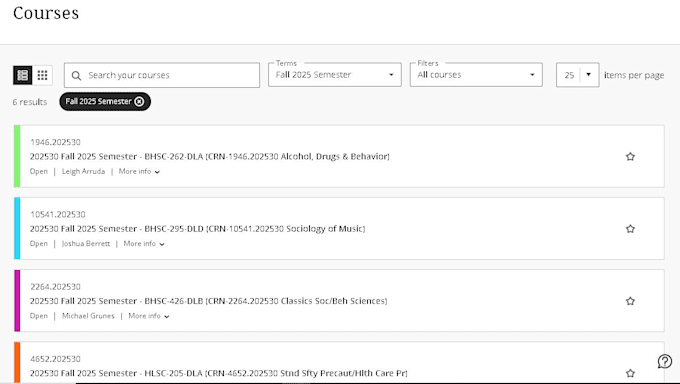
Task: Click course ID 1946.202530
Action: coord(55,142)
